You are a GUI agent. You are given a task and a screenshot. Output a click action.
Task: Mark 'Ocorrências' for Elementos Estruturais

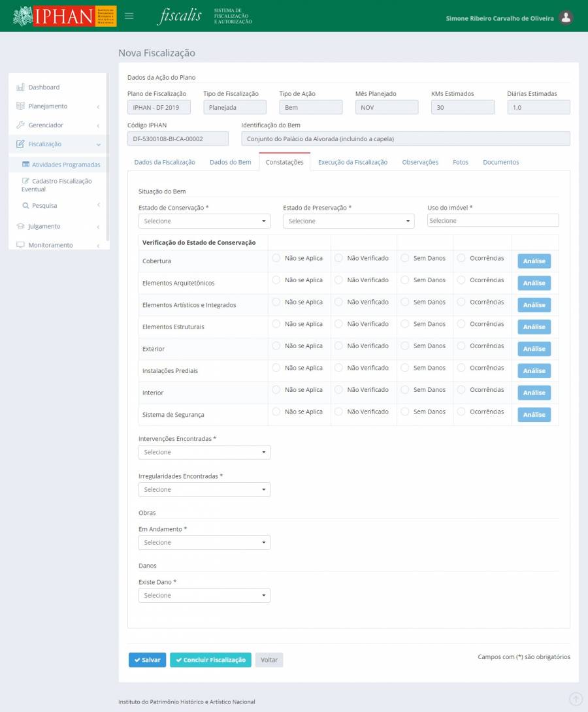coord(461,324)
